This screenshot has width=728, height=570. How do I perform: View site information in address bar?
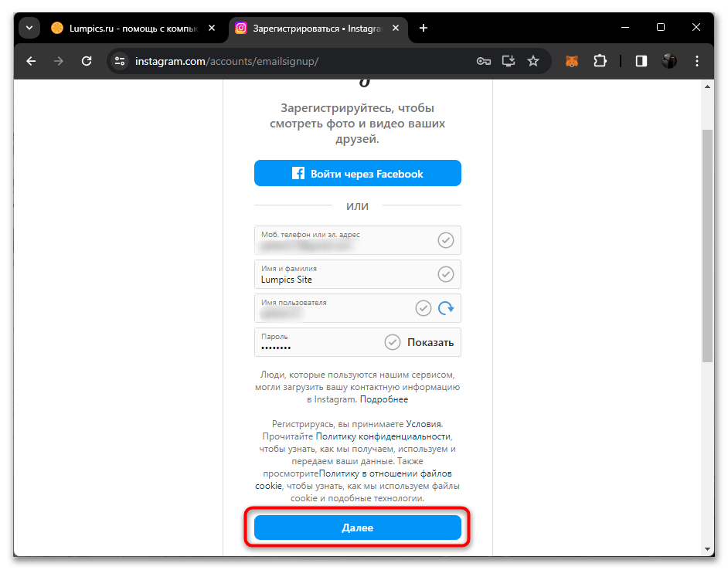click(120, 61)
